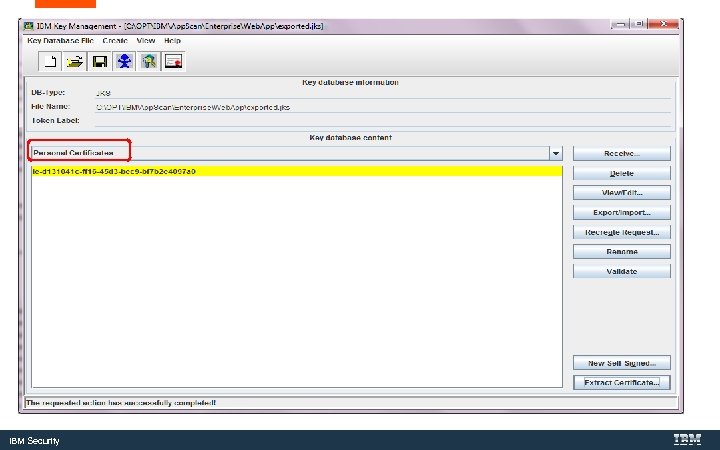The width and height of the screenshot is (720, 450).
Task: Click the status message at the bottom
Action: [121, 403]
